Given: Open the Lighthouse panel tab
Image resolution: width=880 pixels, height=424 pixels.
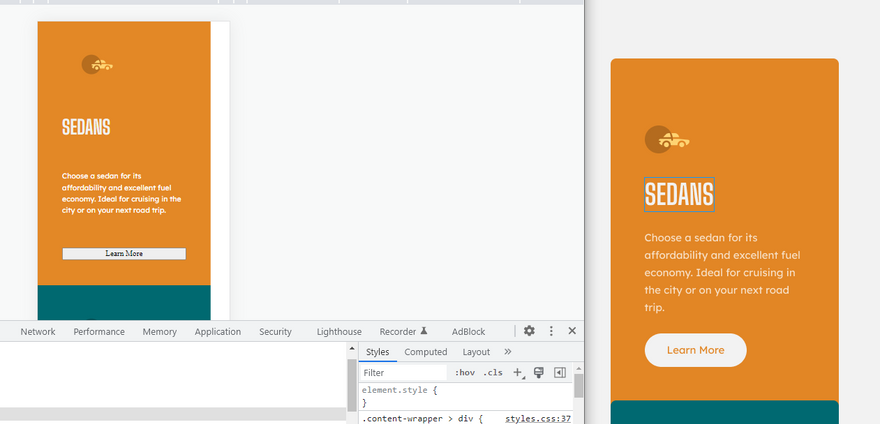Looking at the screenshot, I should [x=339, y=331].
